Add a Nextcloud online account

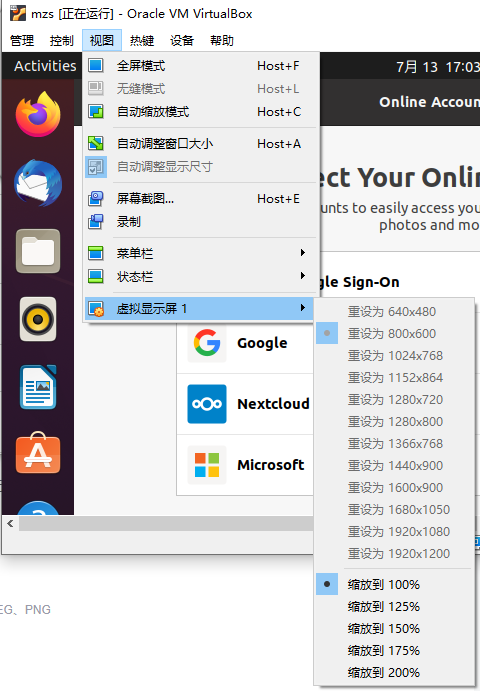[245, 404]
